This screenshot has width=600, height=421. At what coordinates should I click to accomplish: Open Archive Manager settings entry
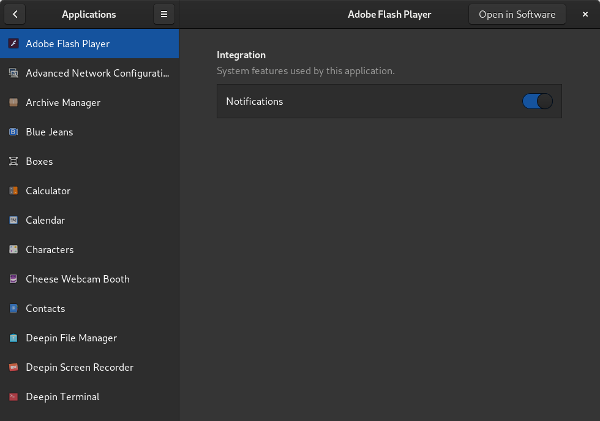(90, 103)
